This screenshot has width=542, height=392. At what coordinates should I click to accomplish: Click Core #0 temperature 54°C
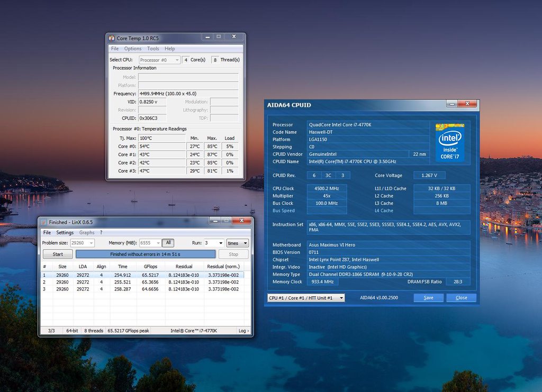(x=162, y=147)
